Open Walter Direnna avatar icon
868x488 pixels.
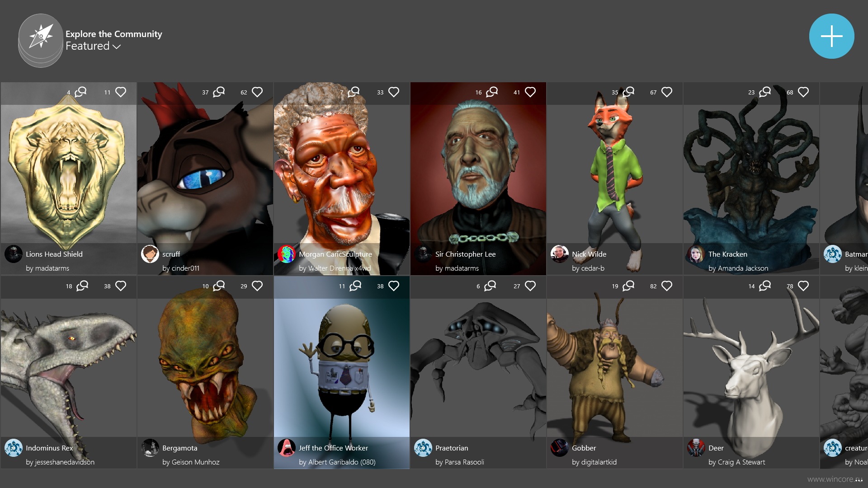click(287, 254)
